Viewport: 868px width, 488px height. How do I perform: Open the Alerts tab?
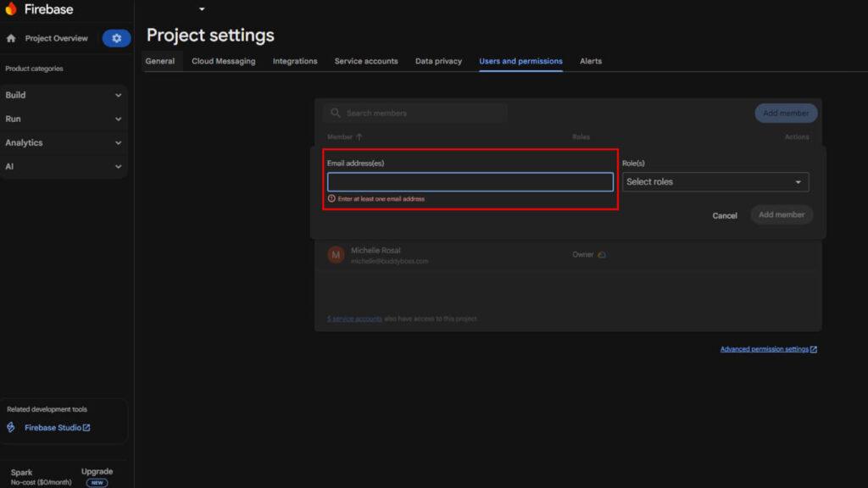(x=591, y=61)
